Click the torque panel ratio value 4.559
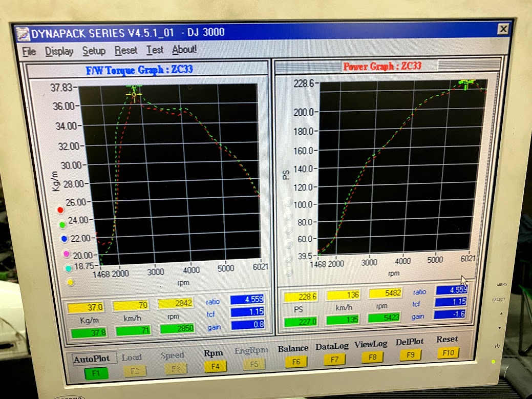Screen dimensions: 532x399 (x=247, y=300)
